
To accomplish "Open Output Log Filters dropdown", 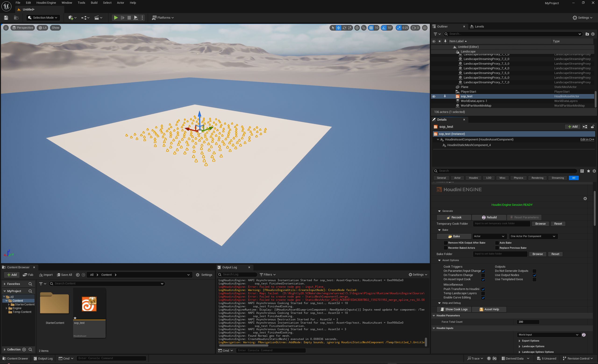I will click(x=268, y=275).
